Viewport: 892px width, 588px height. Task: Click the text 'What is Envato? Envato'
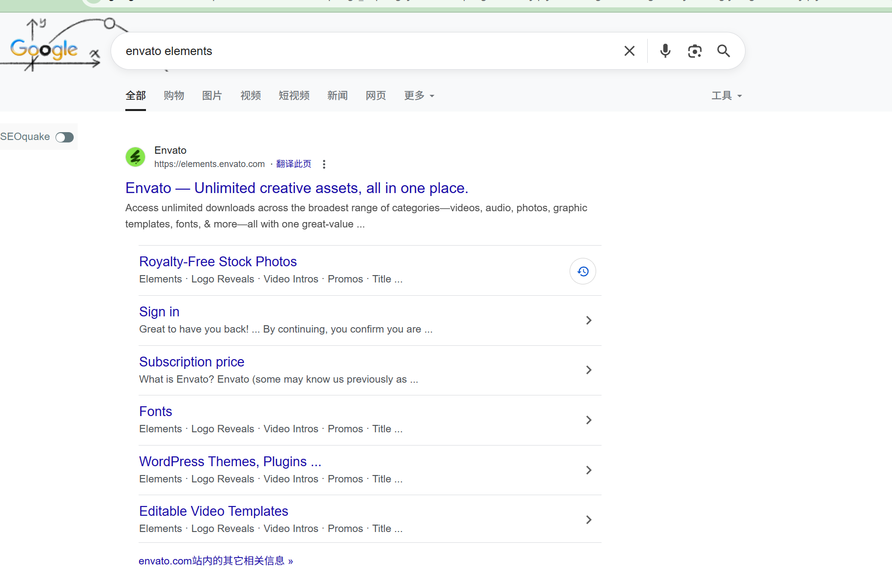pos(194,379)
